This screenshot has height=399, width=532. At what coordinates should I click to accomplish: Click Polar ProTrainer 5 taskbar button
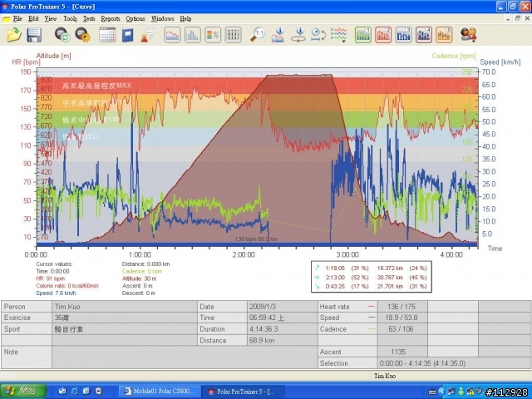coord(243,392)
